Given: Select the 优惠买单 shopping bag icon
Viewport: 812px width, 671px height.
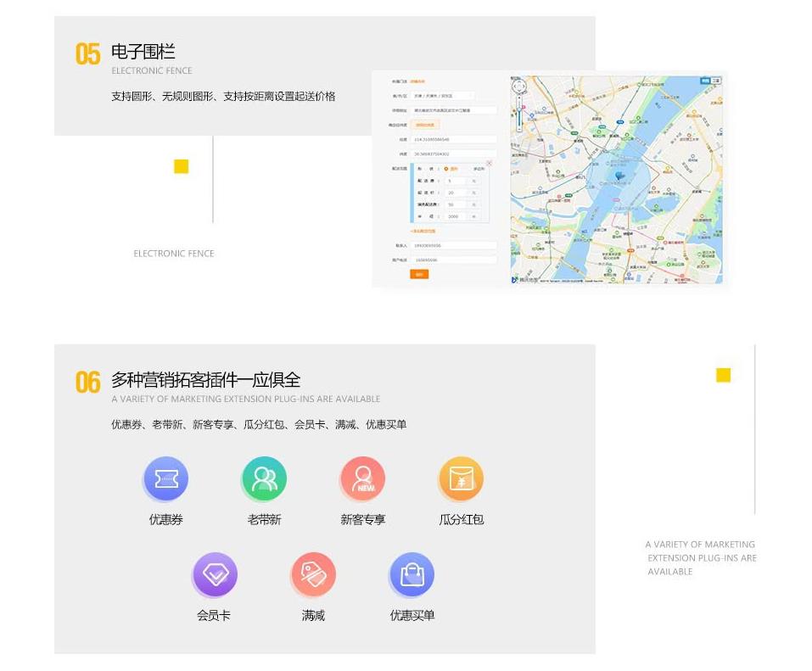Looking at the screenshot, I should tap(412, 575).
